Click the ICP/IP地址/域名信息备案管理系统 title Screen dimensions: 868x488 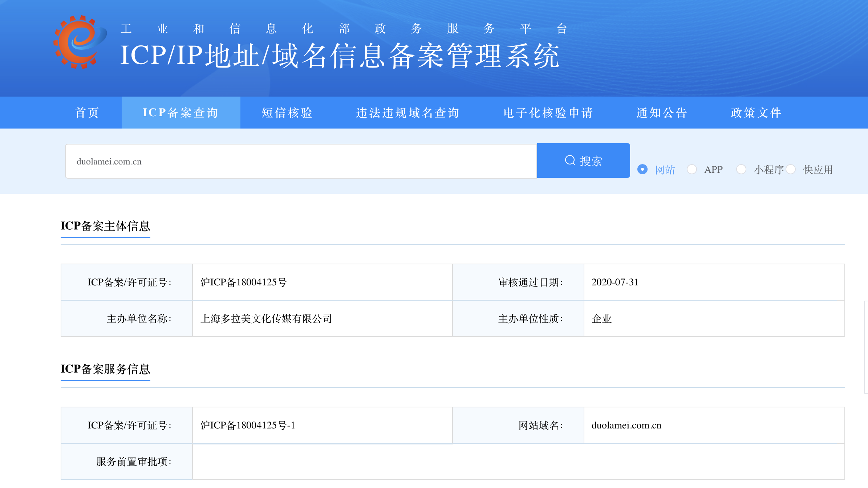point(340,56)
